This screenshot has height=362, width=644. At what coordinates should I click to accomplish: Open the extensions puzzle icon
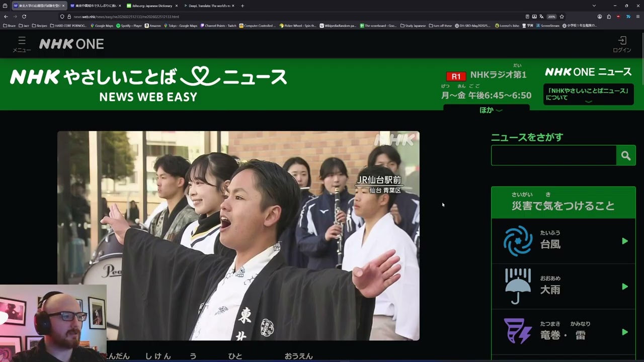[609, 17]
